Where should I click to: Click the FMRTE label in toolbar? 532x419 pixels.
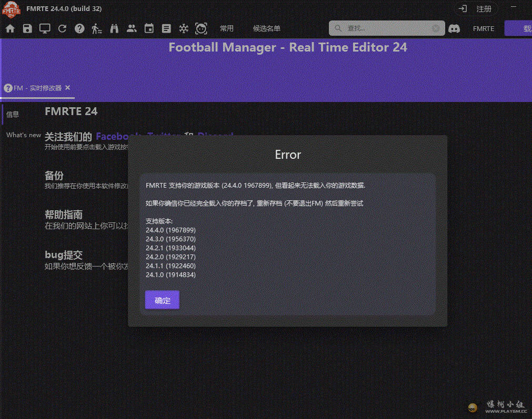point(484,28)
